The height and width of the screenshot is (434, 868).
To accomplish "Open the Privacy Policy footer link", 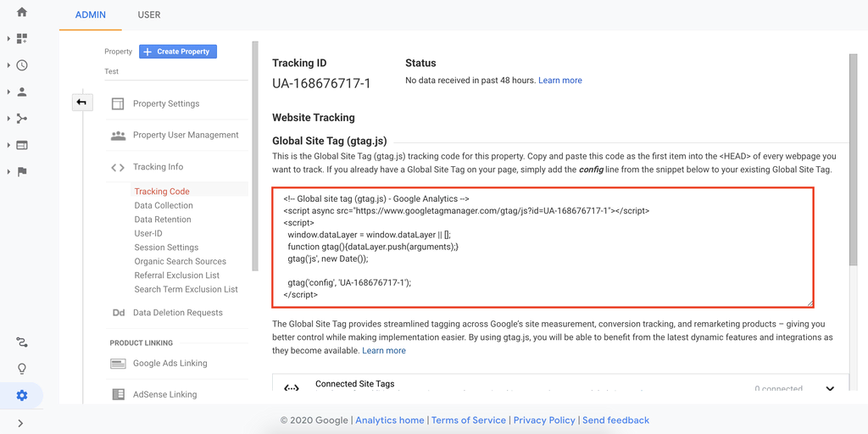I will coord(544,420).
